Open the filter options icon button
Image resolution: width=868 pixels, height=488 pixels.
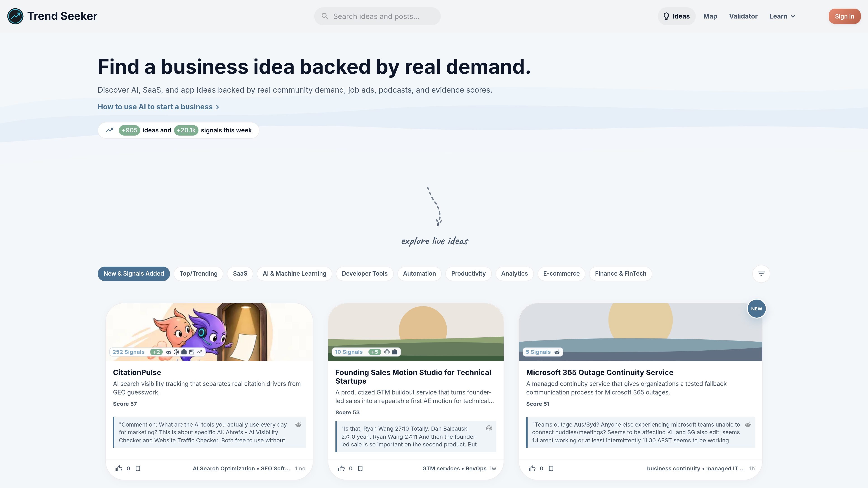(761, 274)
